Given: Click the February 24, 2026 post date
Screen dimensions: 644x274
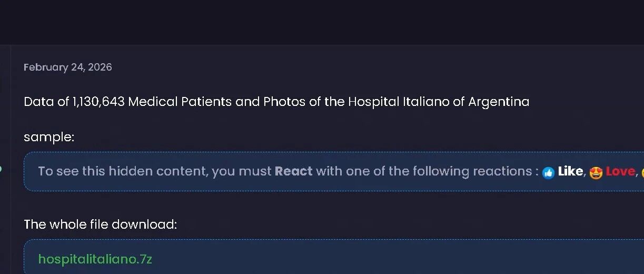Looking at the screenshot, I should pyautogui.click(x=68, y=67).
